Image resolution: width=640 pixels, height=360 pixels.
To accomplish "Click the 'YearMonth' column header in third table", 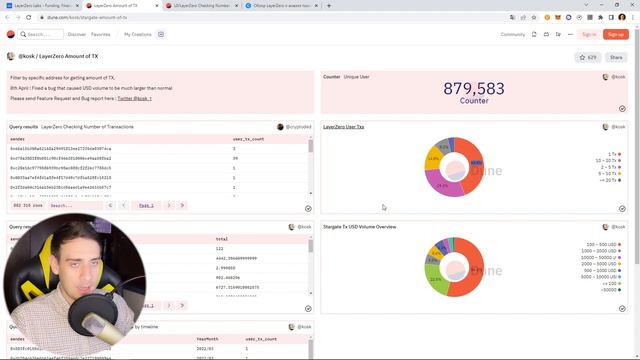I will pos(207,339).
